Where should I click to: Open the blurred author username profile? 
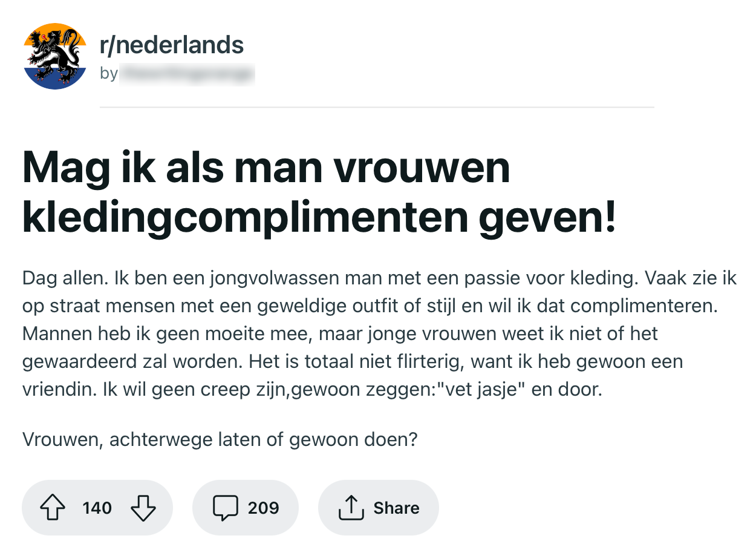187,74
